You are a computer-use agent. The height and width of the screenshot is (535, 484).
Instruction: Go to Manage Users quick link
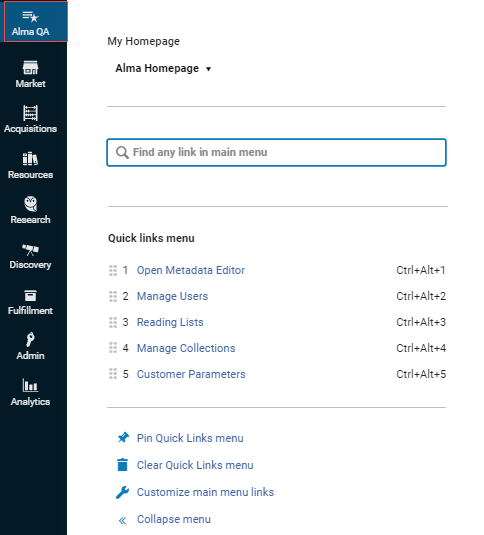tap(172, 296)
